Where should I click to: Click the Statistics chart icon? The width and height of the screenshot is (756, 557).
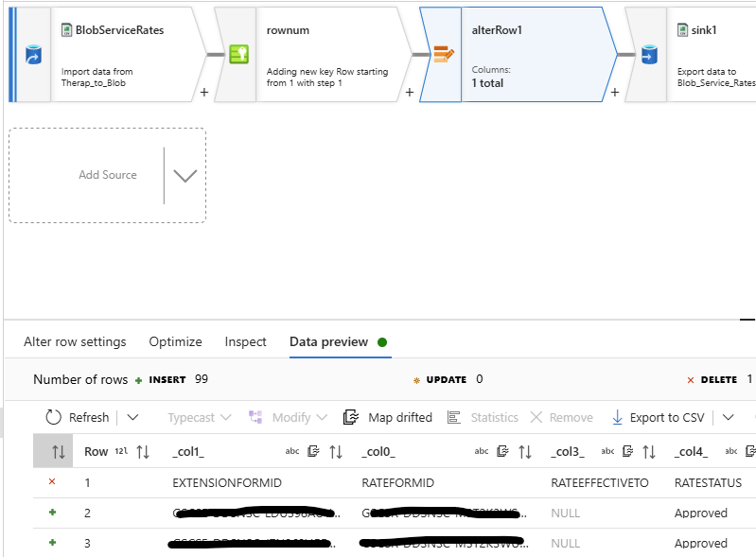tap(454, 417)
